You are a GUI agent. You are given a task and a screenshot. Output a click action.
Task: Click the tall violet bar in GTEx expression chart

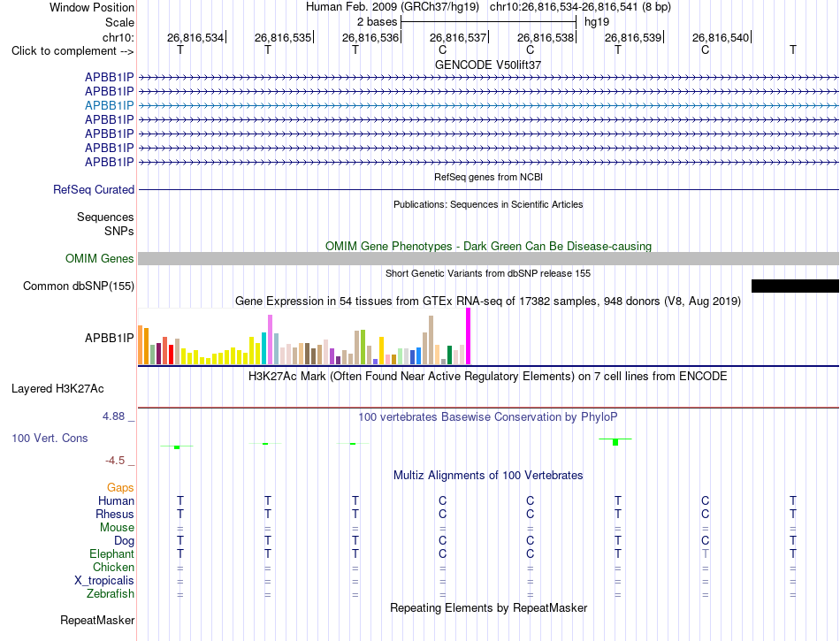tap(270, 340)
